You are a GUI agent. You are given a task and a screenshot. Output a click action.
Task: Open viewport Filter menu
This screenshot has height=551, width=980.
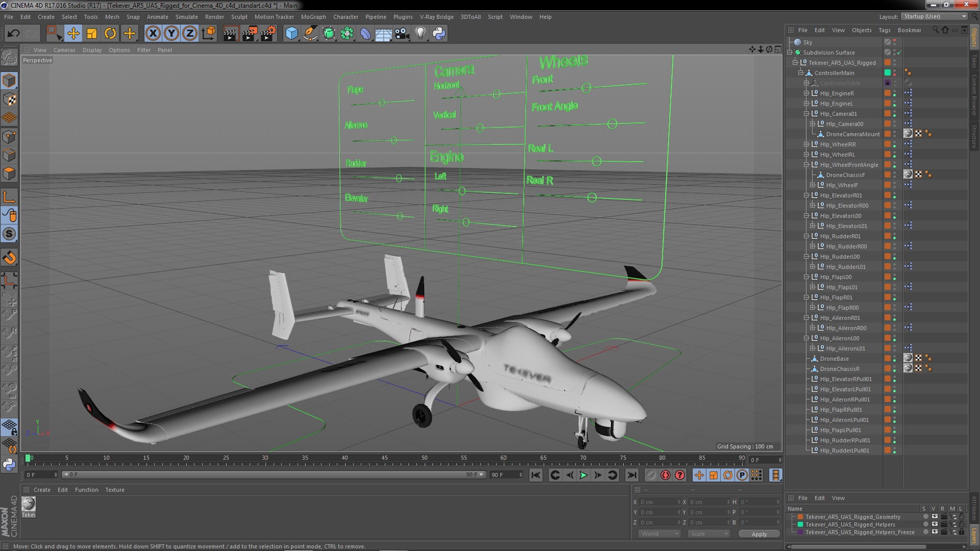coord(144,50)
